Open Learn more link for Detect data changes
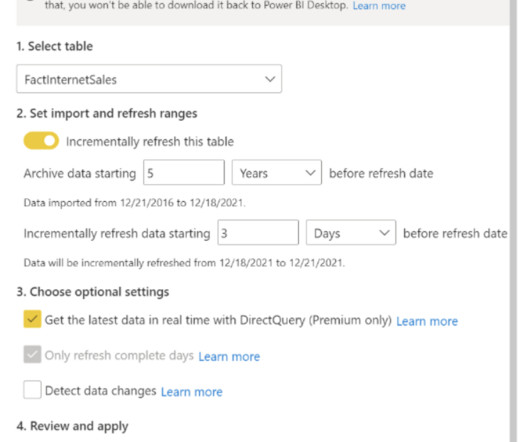The image size is (530, 442). [192, 392]
